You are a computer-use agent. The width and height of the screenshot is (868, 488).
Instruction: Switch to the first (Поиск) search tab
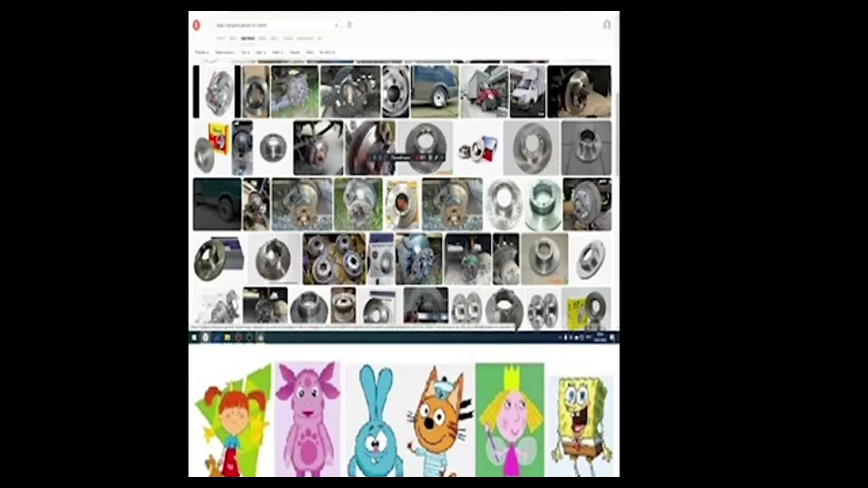coord(221,38)
